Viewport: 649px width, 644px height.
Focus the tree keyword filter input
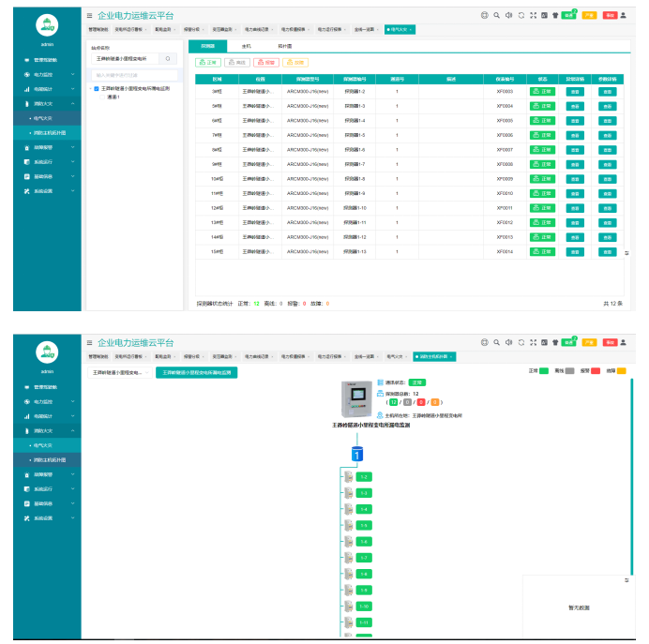[134, 75]
